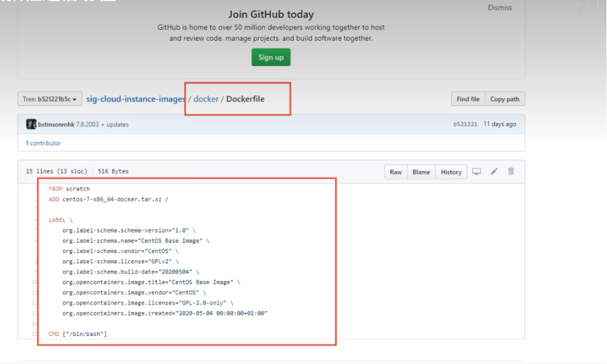Screen dimensions: 607x364
Task: Open the sig-cloud-instance-images repository link
Action: coord(135,99)
